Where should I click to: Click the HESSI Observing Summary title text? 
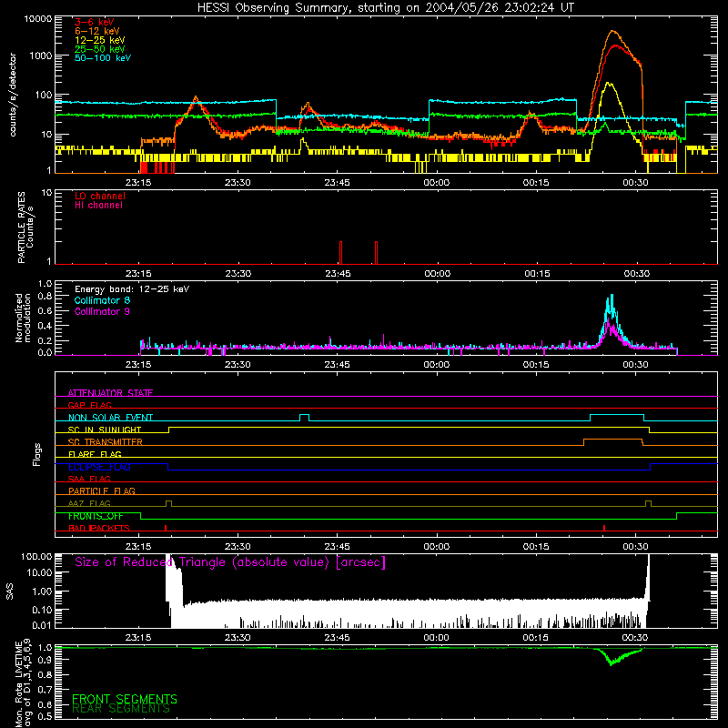pyautogui.click(x=385, y=8)
